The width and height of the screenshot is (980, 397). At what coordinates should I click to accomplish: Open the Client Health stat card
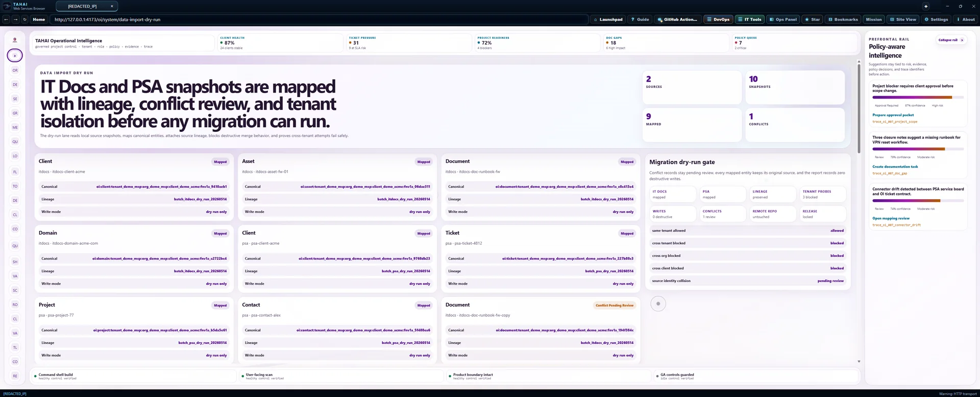tap(279, 43)
